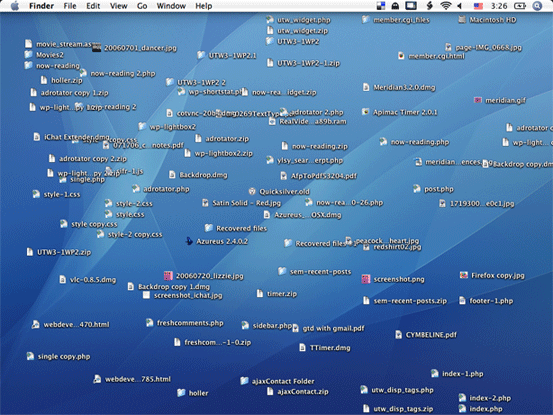553x415 pixels.
Task: Select the TTimer.dmg disk image
Action: pos(325,348)
